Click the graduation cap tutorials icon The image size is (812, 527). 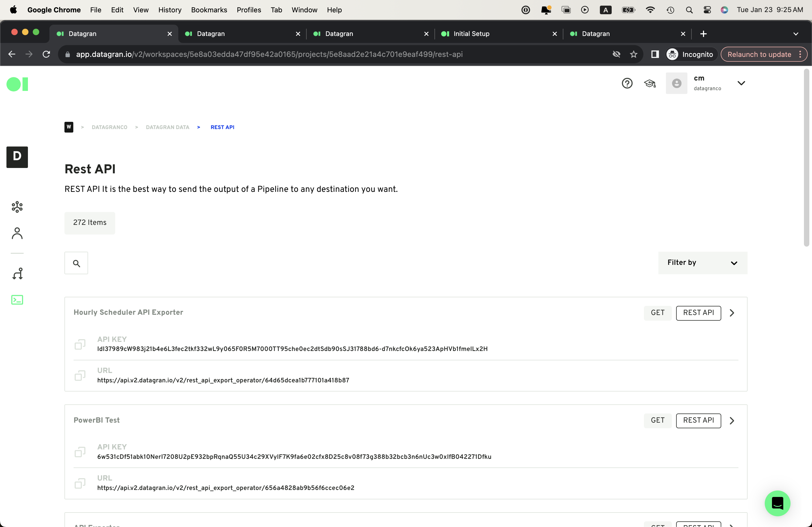click(650, 83)
